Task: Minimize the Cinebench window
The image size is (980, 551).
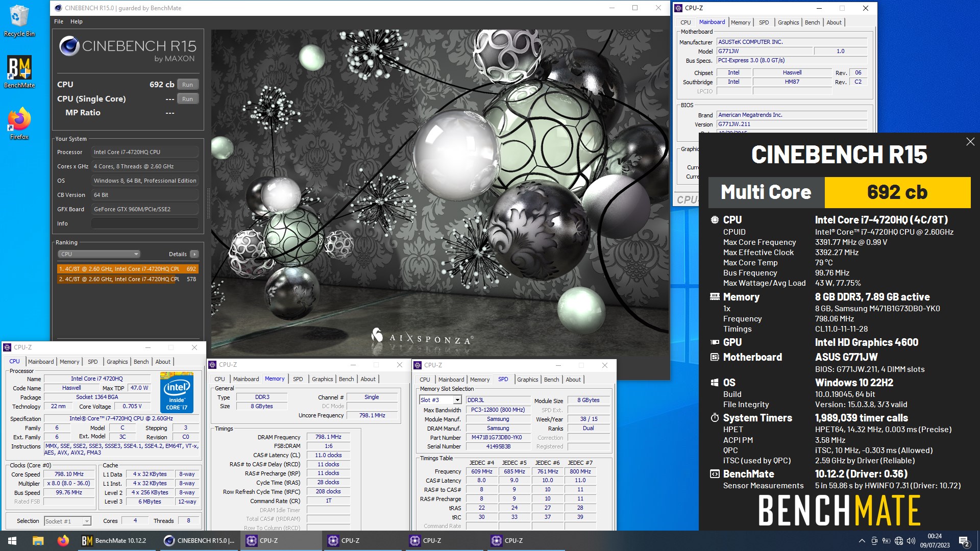Action: (612, 8)
